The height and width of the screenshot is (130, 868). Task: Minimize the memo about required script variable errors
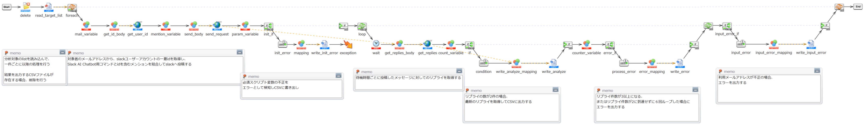[338, 76]
